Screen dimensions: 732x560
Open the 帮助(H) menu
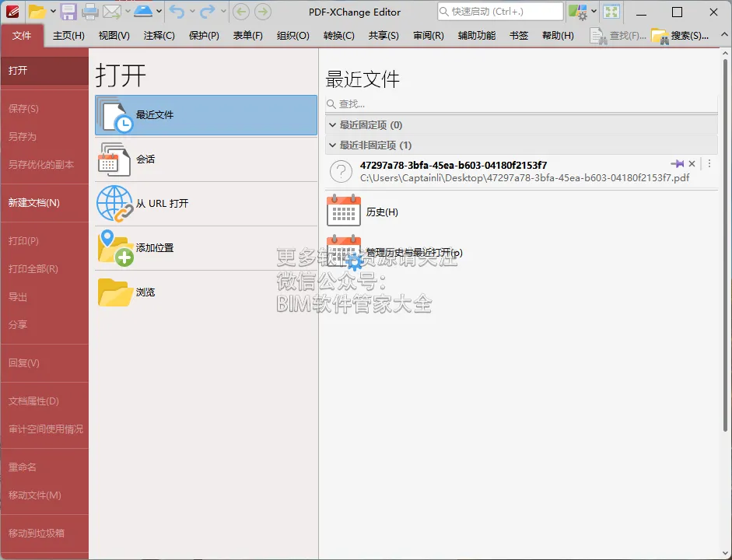click(x=558, y=36)
